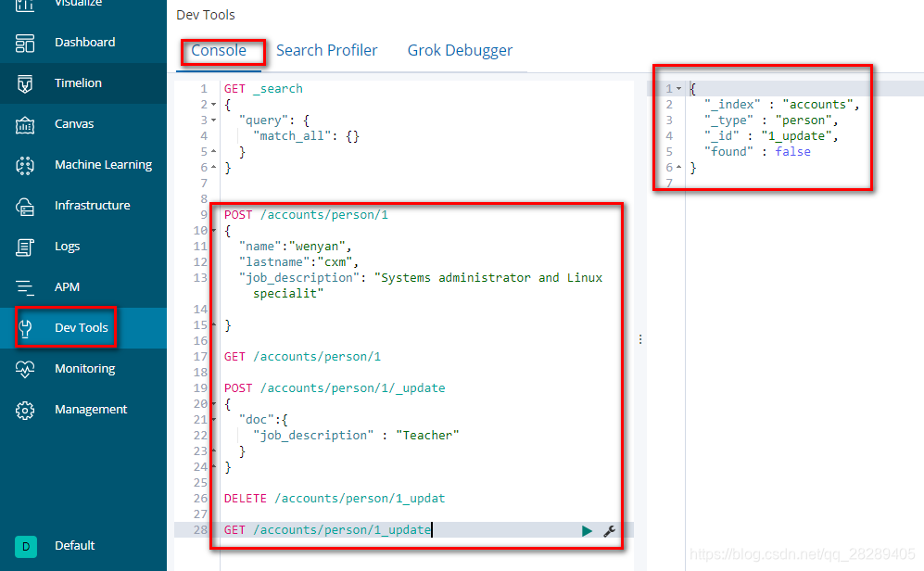
Task: Open Machine Learning icon
Action: pos(25,166)
